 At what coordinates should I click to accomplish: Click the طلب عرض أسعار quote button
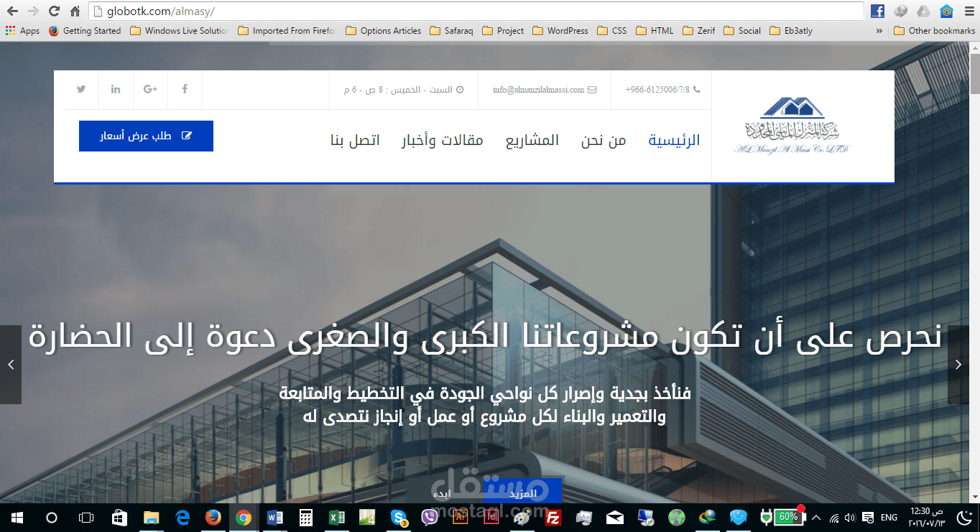pyautogui.click(x=145, y=136)
